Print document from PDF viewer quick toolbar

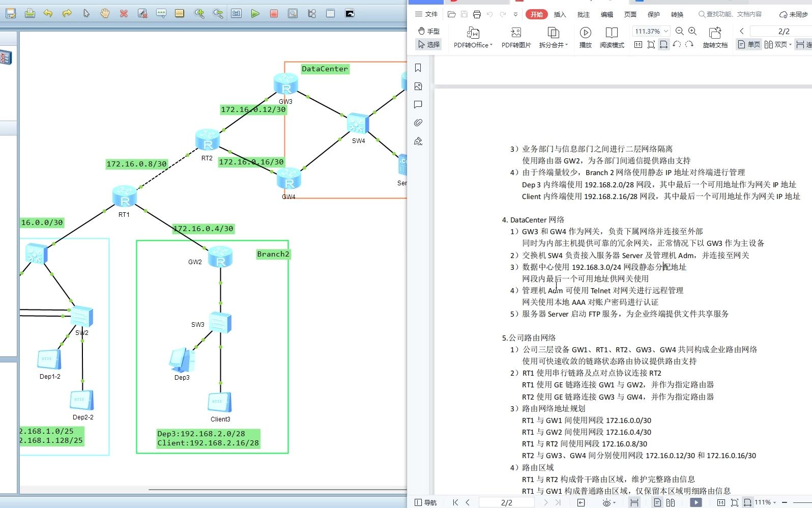coord(477,14)
